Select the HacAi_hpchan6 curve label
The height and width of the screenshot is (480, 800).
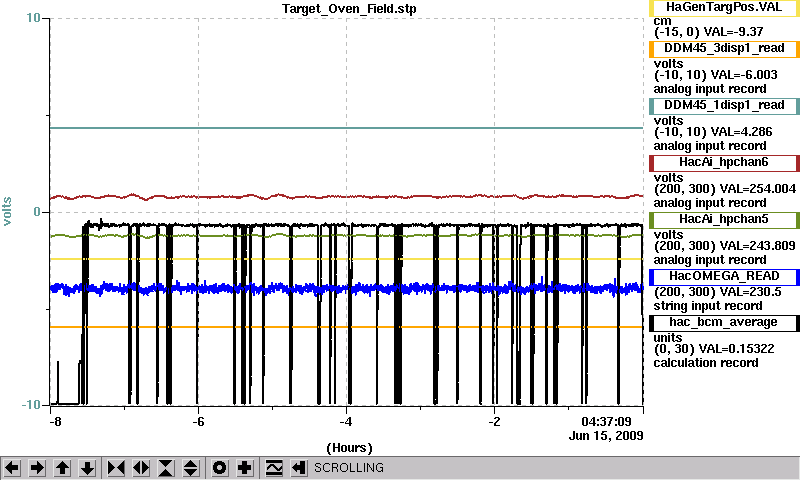point(724,163)
